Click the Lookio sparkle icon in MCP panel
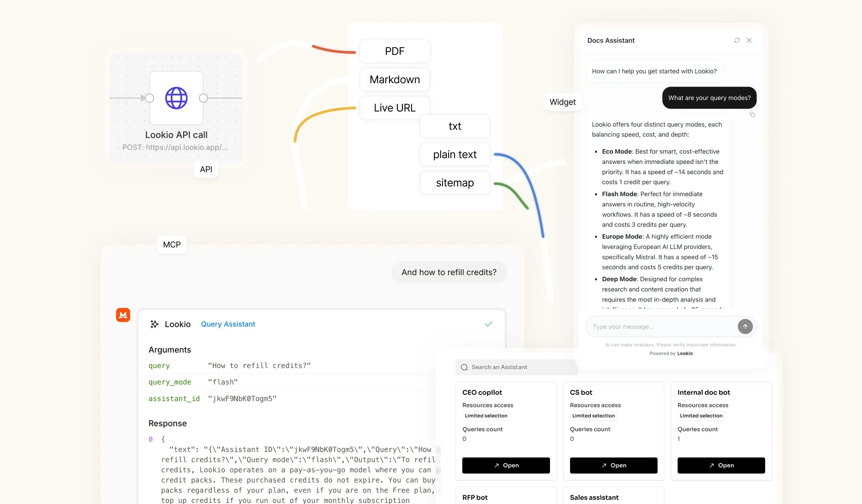The height and width of the screenshot is (504, 862). (154, 324)
